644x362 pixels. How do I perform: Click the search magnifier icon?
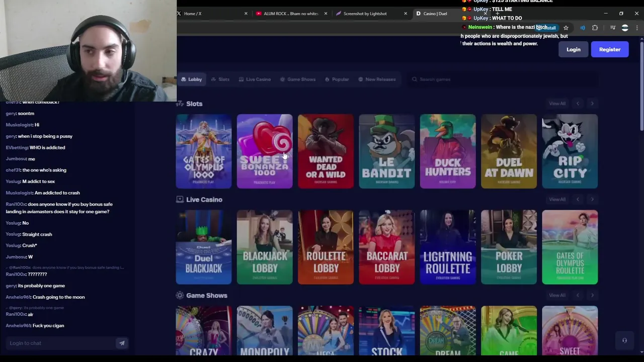click(415, 79)
